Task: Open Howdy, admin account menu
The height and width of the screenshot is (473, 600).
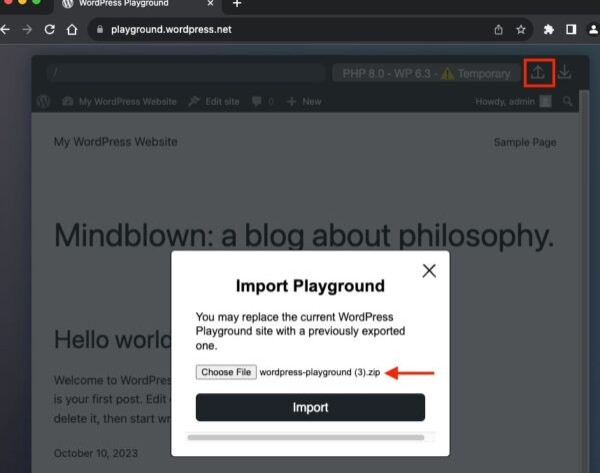Action: [x=513, y=101]
